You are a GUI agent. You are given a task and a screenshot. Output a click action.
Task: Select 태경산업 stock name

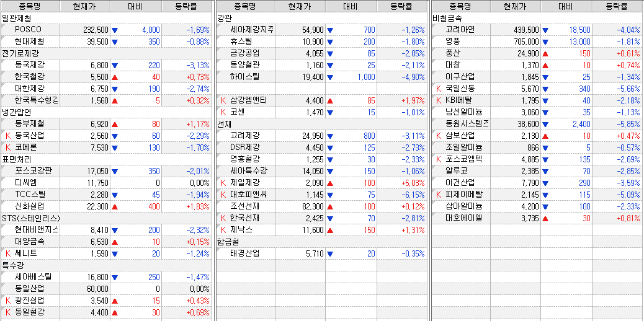[245, 253]
